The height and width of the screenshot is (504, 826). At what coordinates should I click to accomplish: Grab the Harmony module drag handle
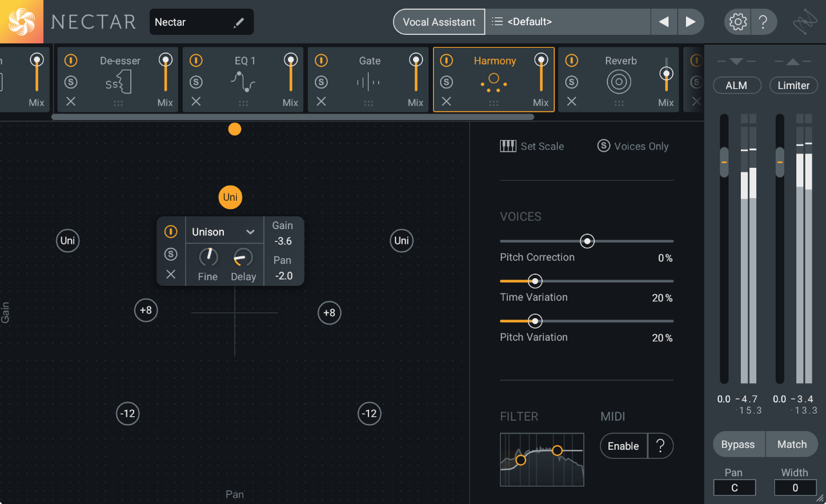pos(494,103)
